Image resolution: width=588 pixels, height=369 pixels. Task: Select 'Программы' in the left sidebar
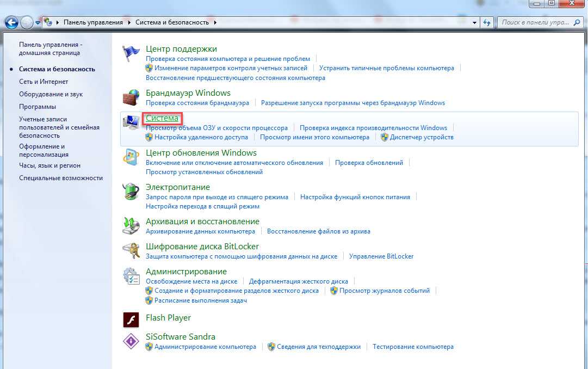pyautogui.click(x=38, y=107)
